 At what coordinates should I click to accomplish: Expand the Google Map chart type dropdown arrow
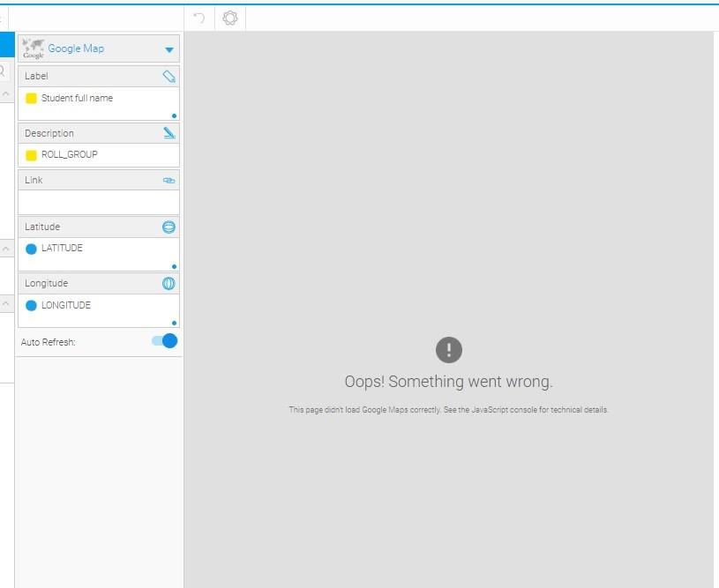[169, 49]
